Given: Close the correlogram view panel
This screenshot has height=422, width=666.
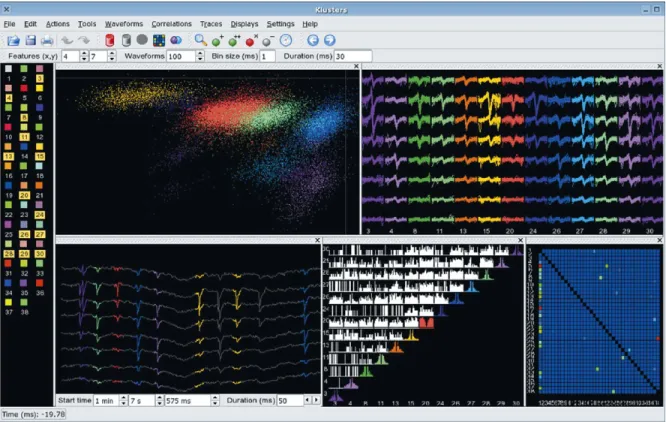Looking at the screenshot, I should click(x=520, y=240).
